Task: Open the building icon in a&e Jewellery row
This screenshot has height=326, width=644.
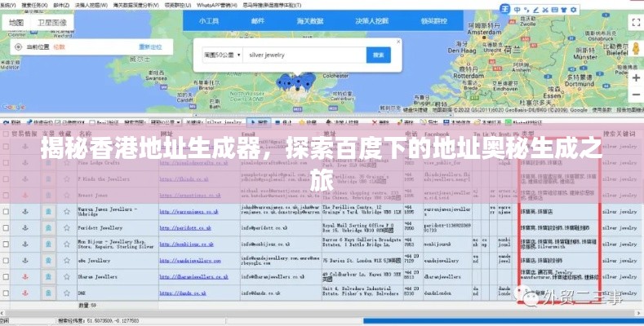Action: coord(48,260)
